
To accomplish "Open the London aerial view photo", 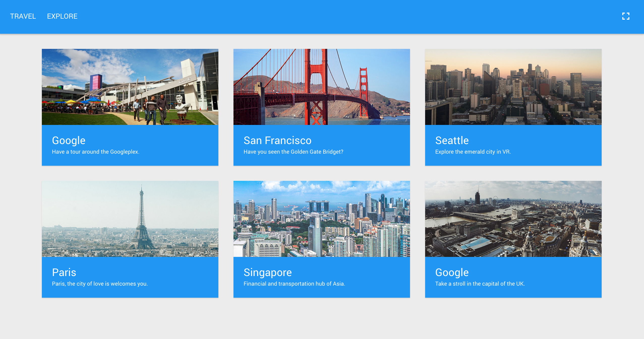I will pos(513,219).
